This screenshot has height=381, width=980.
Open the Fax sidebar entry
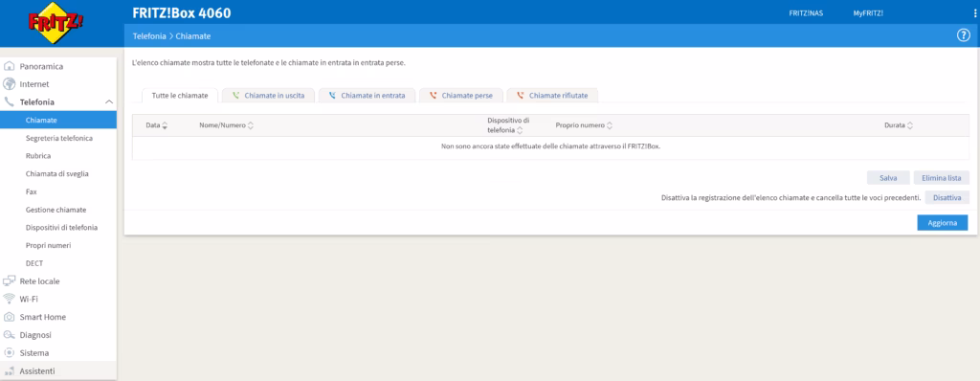tap(58, 191)
